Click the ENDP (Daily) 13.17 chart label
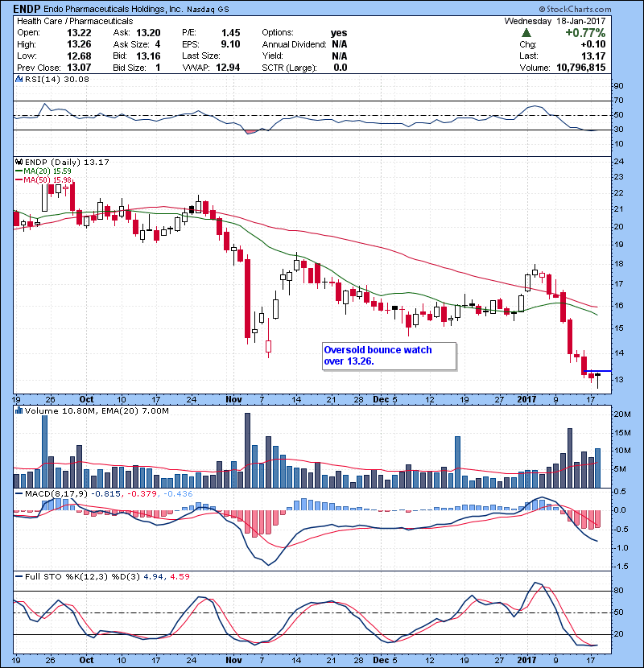The height and width of the screenshot is (668, 644). 67,162
